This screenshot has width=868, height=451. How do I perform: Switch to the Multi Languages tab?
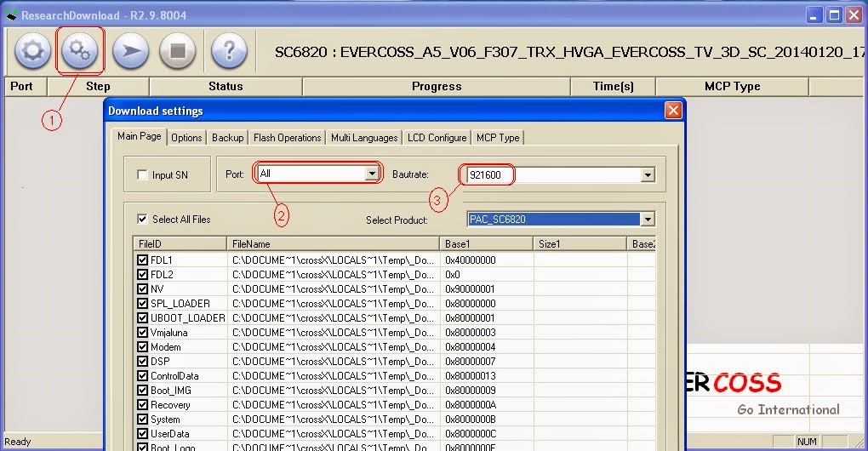pyautogui.click(x=364, y=138)
